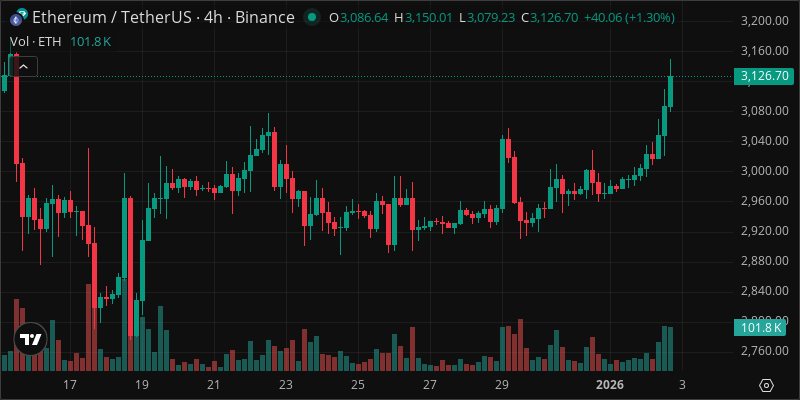Select the Vol · ETH indicator label
The height and width of the screenshot is (400, 800).
tap(35, 41)
